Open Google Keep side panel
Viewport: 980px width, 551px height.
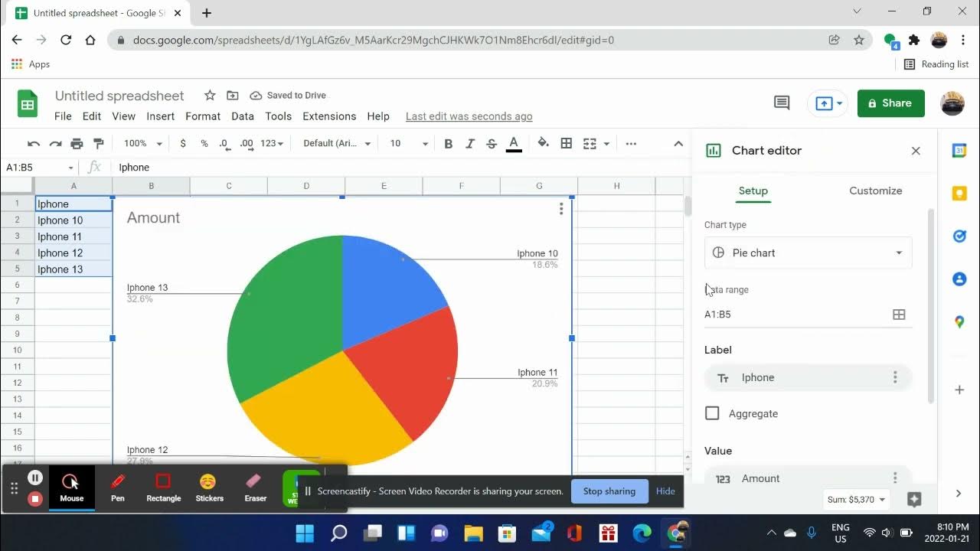959,194
